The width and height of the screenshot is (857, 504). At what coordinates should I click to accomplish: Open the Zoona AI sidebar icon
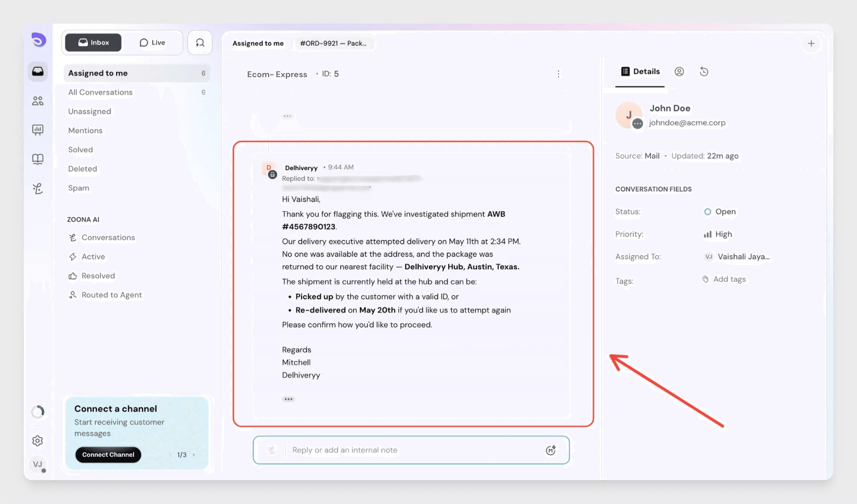pos(38,189)
